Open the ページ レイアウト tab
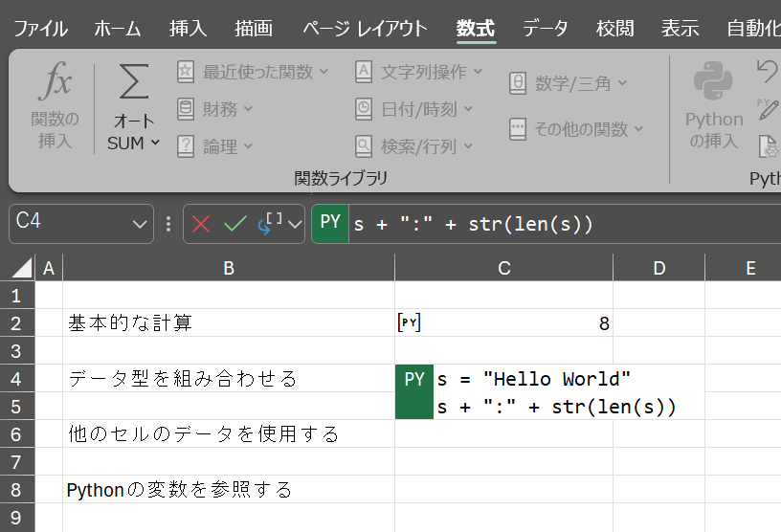The image size is (781, 532). click(365, 28)
